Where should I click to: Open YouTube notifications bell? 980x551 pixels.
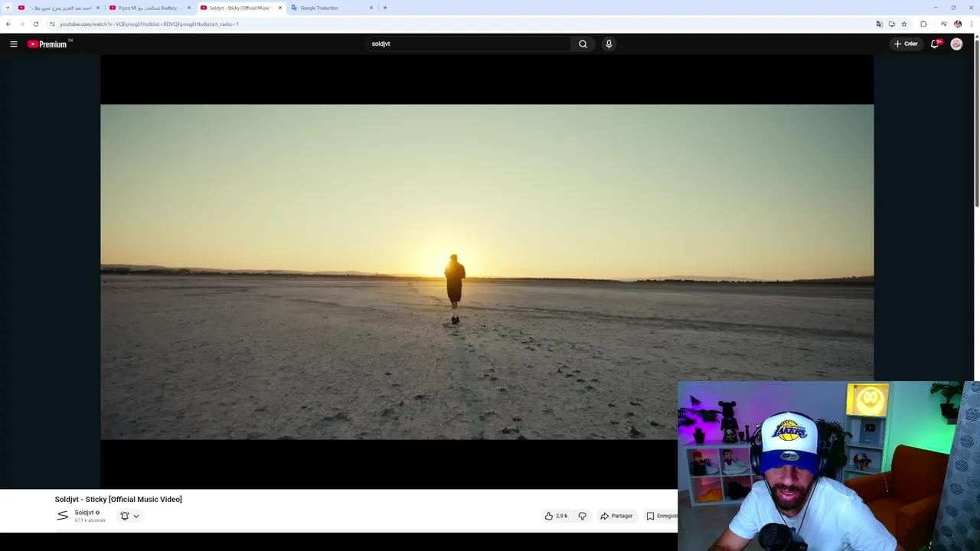935,44
